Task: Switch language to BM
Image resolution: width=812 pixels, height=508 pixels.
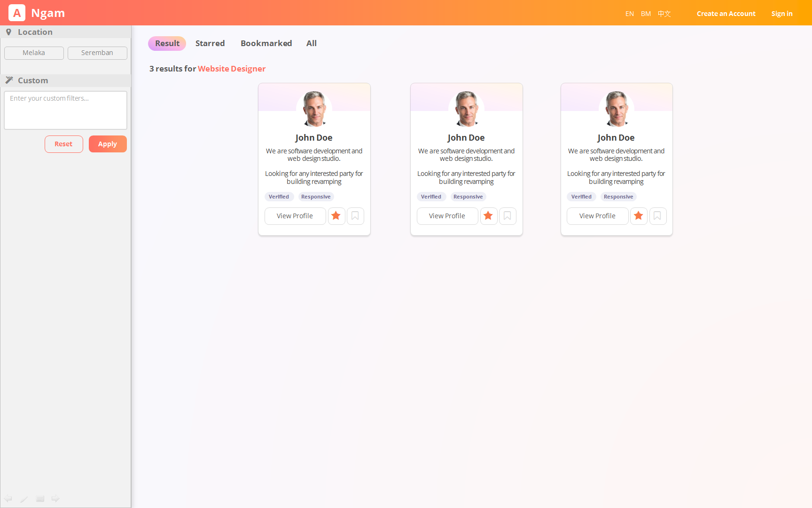Action: [x=646, y=14]
